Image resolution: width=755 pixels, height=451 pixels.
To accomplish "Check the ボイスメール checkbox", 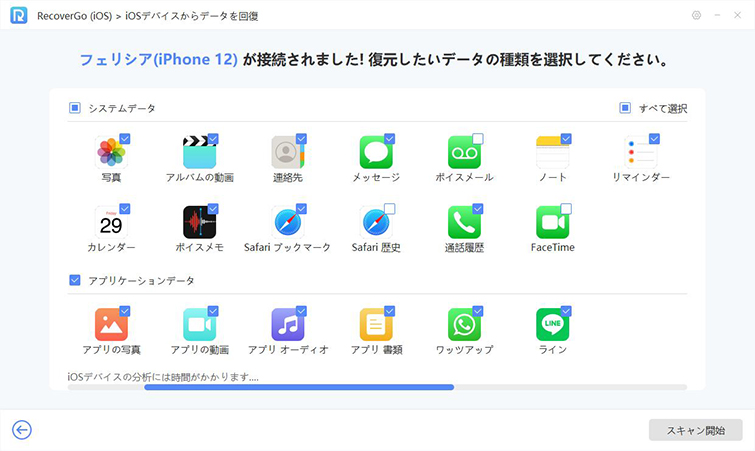I will (x=478, y=139).
